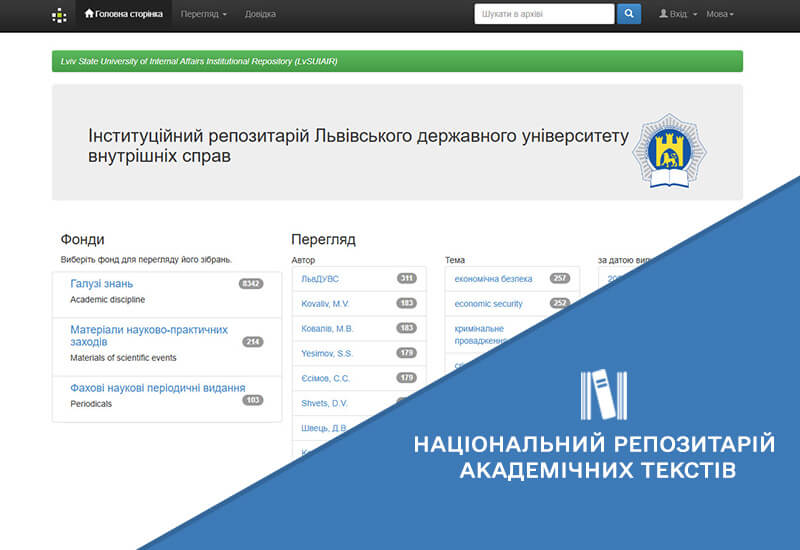This screenshot has width=800, height=550.
Task: Open the Галузі знань community
Action: 102,284
